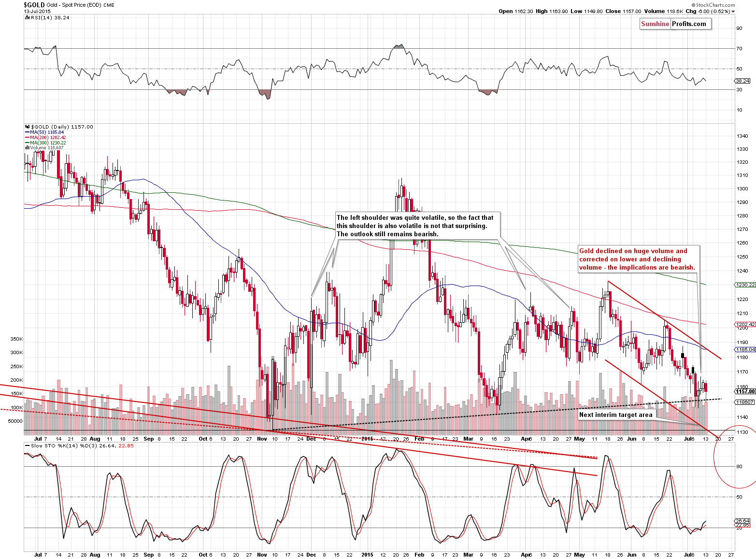Click the RSI(14) 38.24 label
This screenshot has height=559, width=756.
coord(49,17)
